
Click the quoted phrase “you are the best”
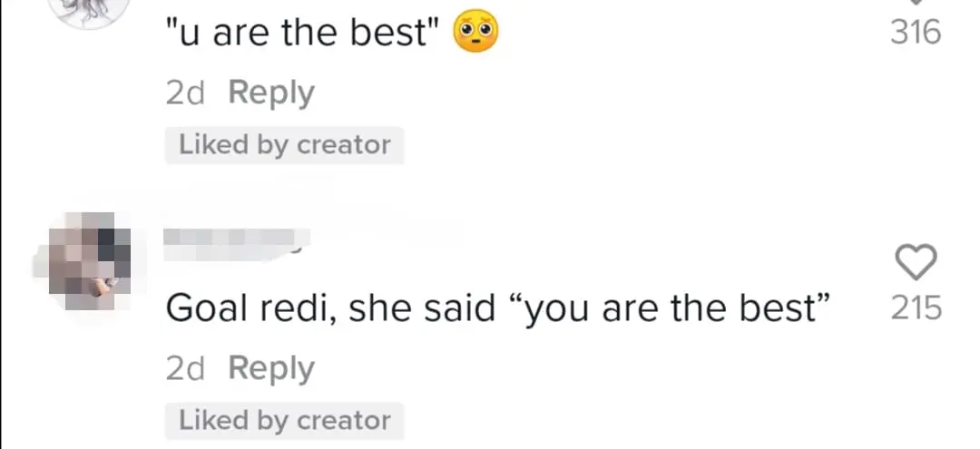[672, 309]
